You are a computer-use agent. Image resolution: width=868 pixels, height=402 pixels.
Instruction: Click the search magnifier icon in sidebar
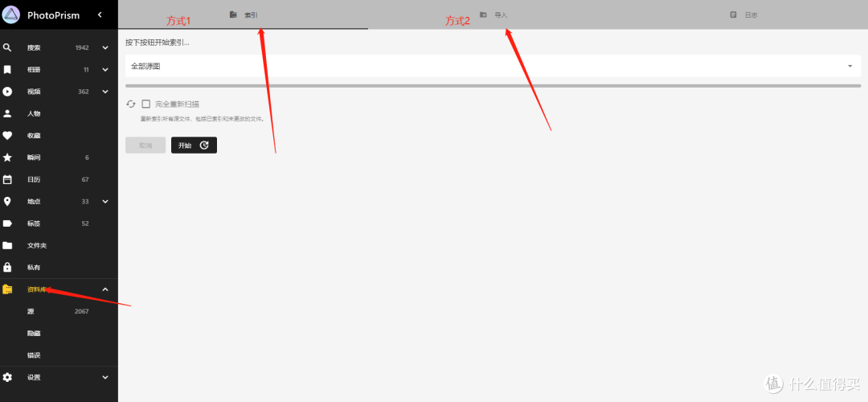coord(7,47)
